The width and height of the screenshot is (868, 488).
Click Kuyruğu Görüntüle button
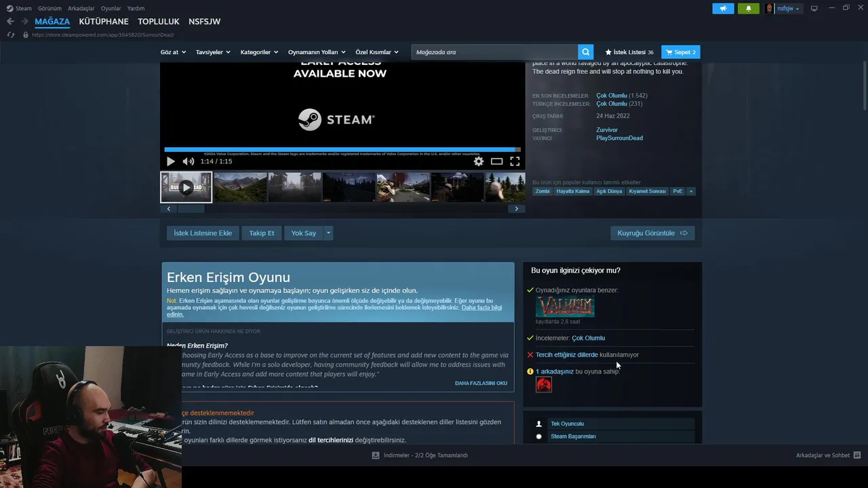(x=652, y=233)
